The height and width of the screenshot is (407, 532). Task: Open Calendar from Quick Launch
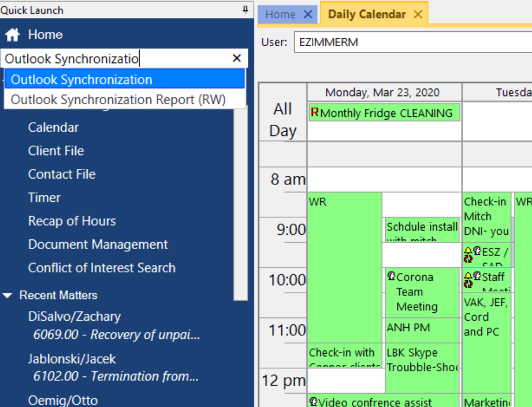(53, 127)
